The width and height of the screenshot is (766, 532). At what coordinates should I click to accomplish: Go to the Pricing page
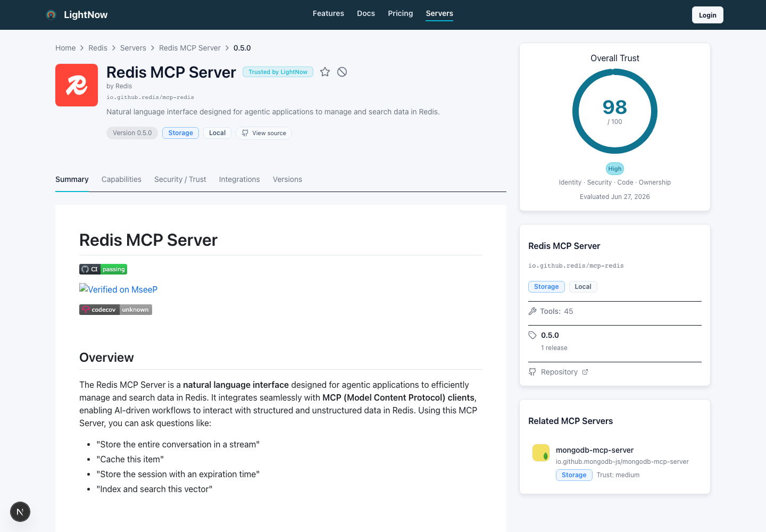(401, 13)
